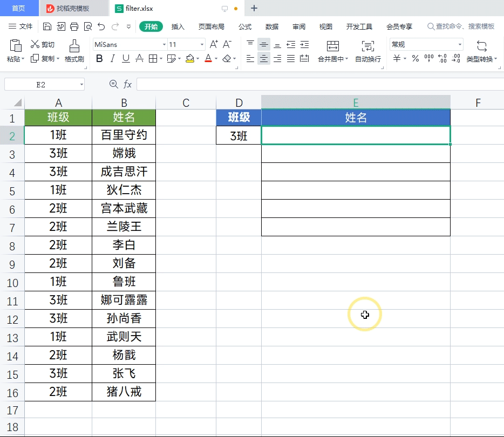
Task: Expand quick access toolbar customize arrow
Action: (128, 26)
